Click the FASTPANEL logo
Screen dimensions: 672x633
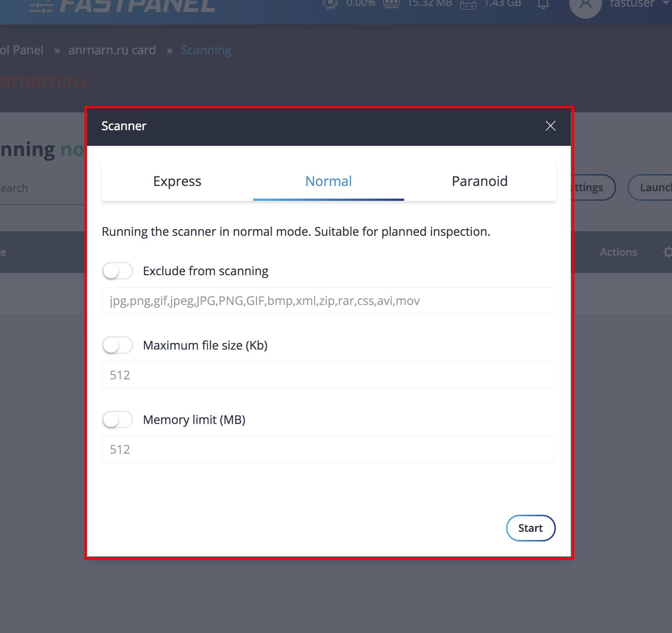tap(123, 6)
